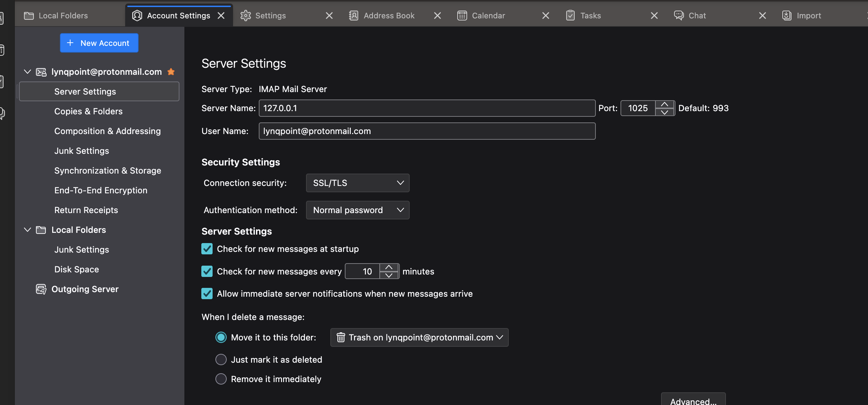Viewport: 868px width, 405px height.
Task: Collapse the lynqpoint@protonmail.com account tree
Action: click(x=27, y=72)
